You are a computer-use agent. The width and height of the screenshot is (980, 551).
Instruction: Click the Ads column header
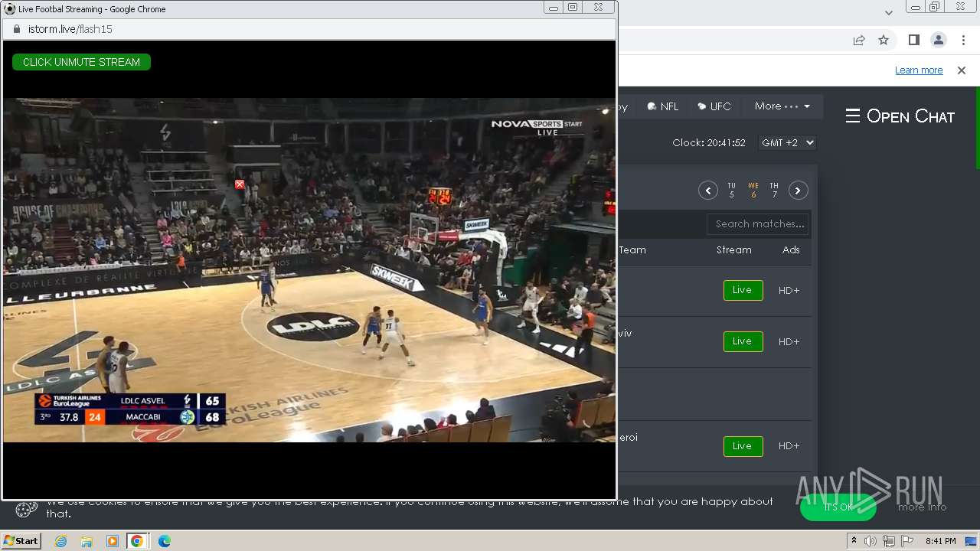coord(791,250)
